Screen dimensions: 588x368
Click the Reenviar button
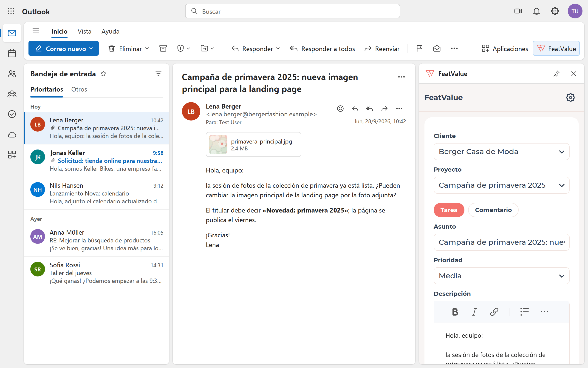[382, 49]
